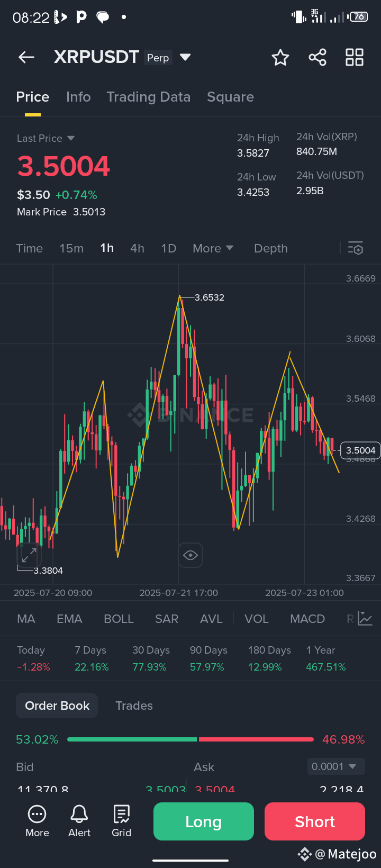Screen dimensions: 381x868
Task: Select the Order Book tab
Action: (57, 706)
